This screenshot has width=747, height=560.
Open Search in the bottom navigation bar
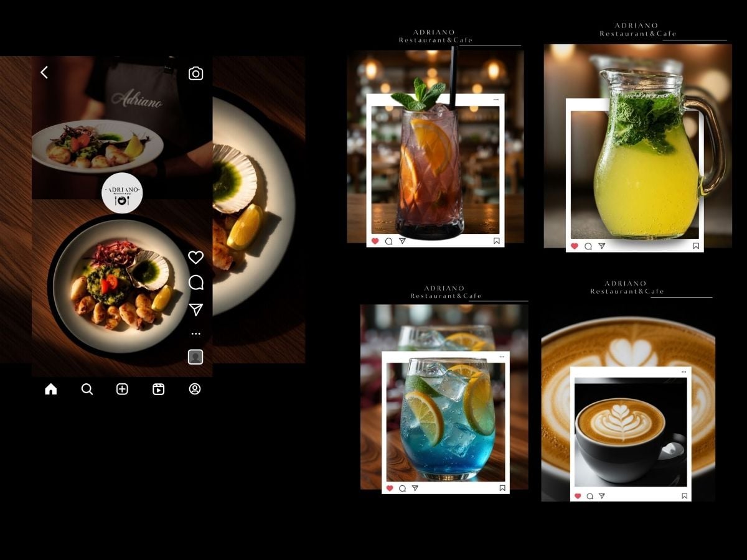(87, 389)
